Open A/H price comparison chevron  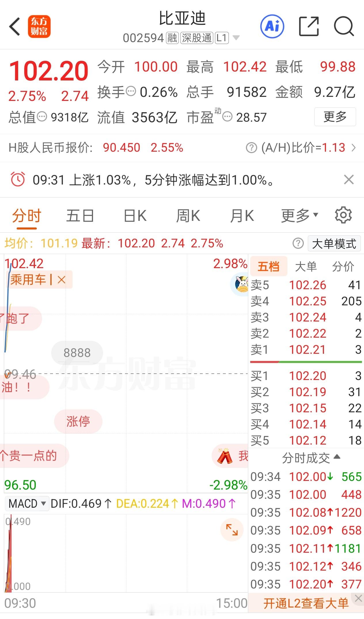pyautogui.click(x=354, y=148)
